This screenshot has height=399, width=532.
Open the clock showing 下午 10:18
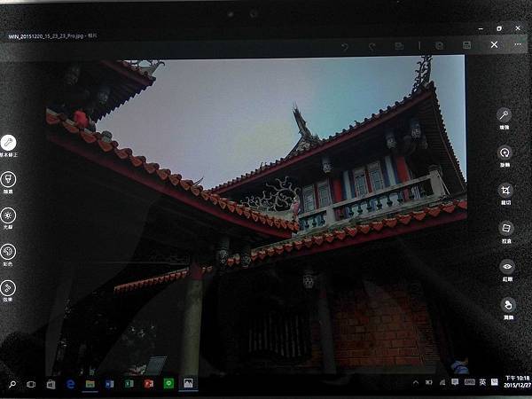[x=518, y=381]
